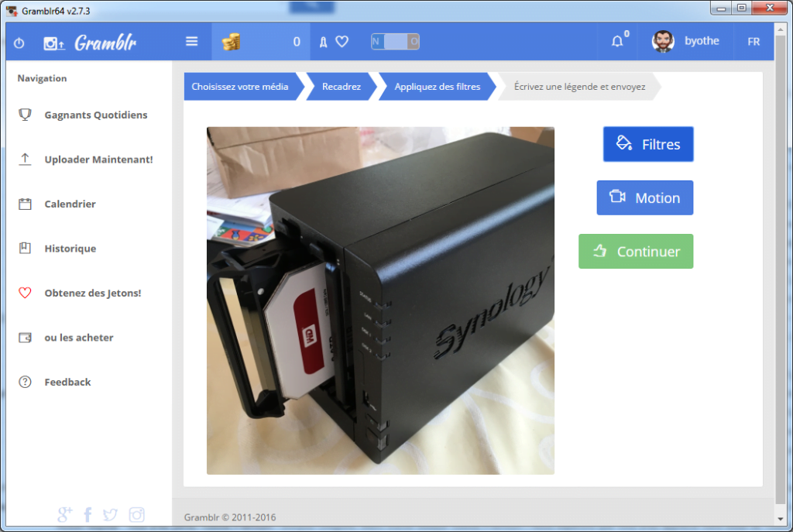Toggle the N/O switch in header

395,42
